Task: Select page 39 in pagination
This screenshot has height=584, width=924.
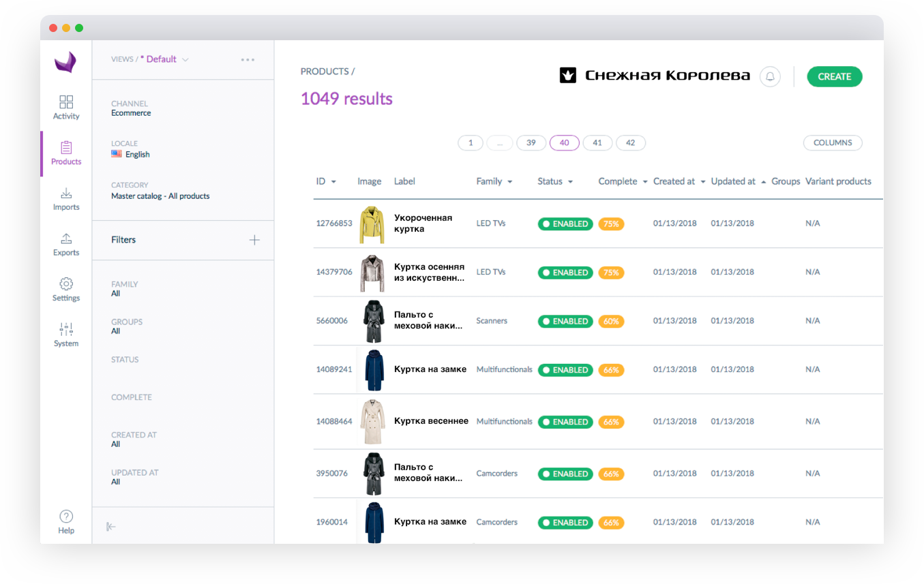Action: click(531, 142)
